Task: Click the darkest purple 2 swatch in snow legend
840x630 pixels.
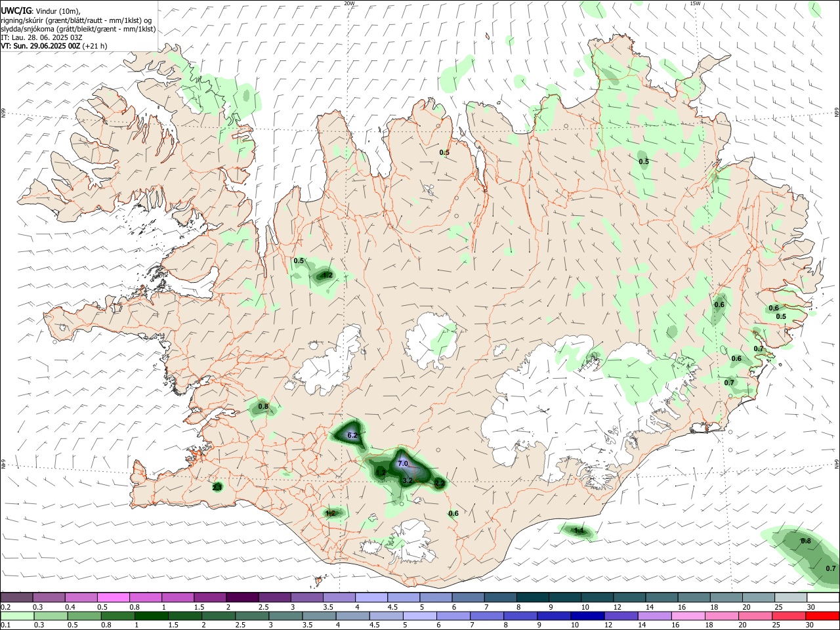Action: tap(243, 597)
